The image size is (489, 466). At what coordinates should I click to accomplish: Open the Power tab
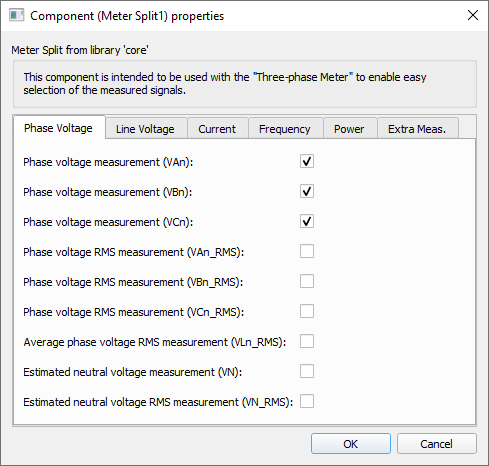pyautogui.click(x=349, y=129)
